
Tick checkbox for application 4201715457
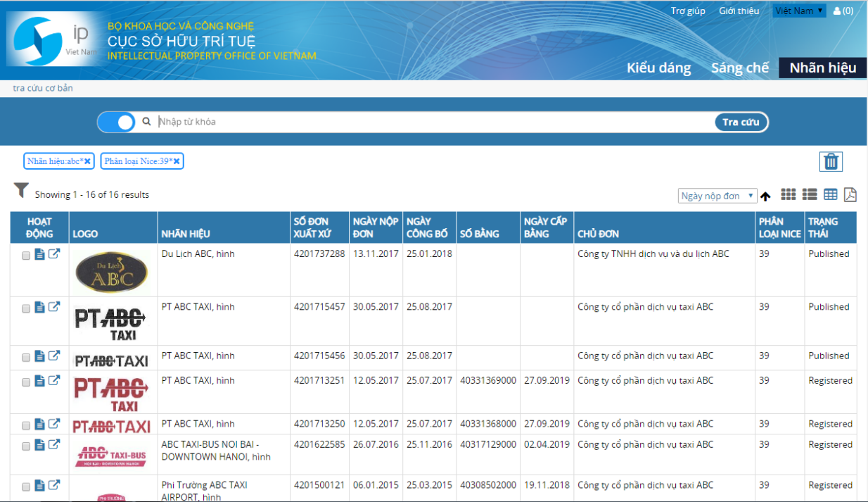click(x=26, y=308)
